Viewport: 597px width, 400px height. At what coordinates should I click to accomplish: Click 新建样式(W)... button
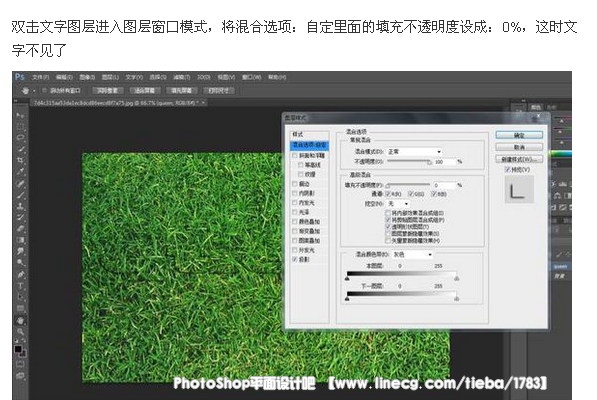(x=519, y=159)
